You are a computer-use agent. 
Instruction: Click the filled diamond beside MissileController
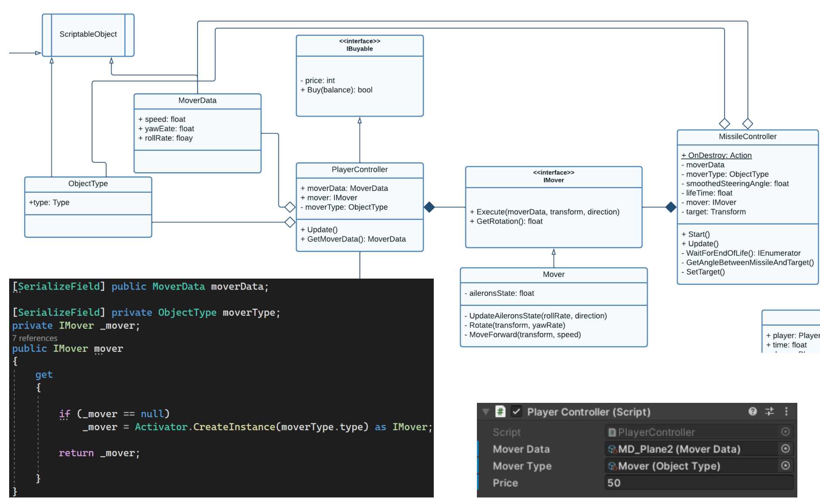[671, 207]
